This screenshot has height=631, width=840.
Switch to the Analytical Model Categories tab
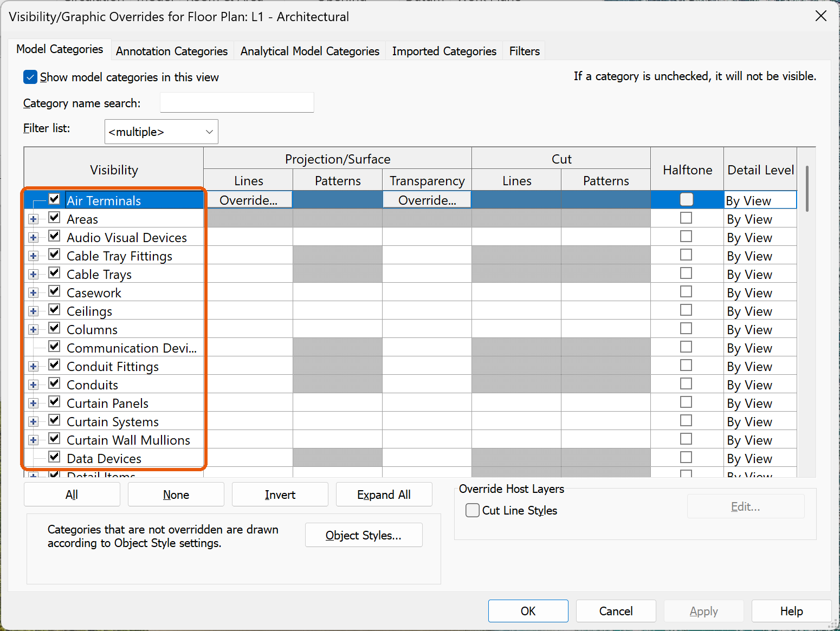[310, 51]
